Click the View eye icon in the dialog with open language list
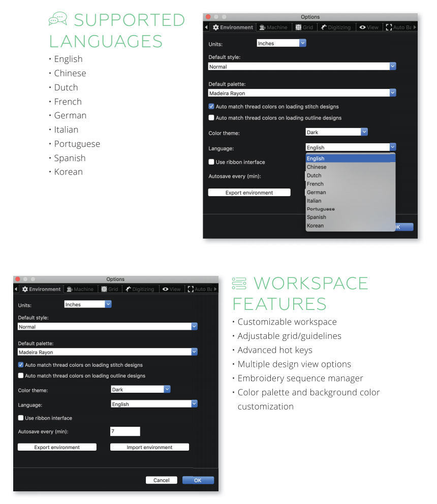The width and height of the screenshot is (437, 504). click(x=362, y=27)
